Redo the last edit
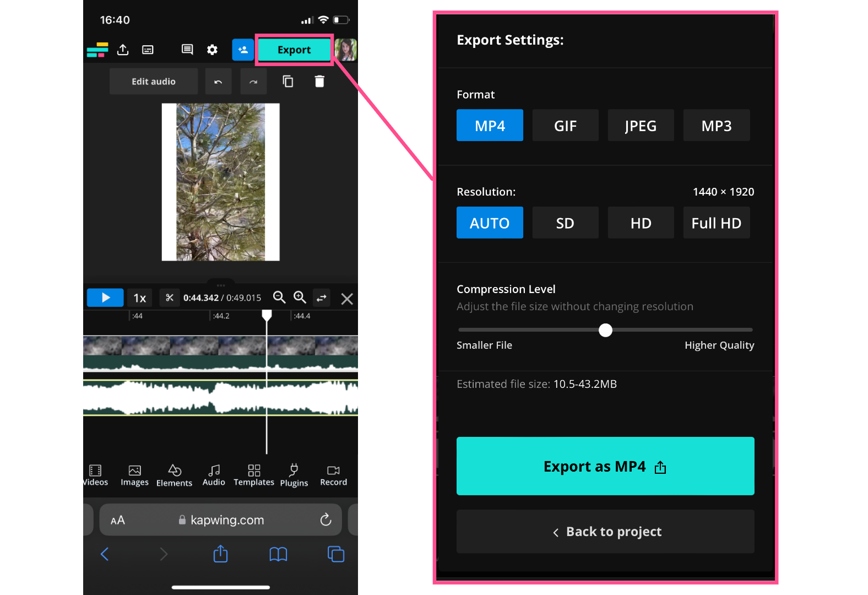This screenshot has width=868, height=595. 253,82
